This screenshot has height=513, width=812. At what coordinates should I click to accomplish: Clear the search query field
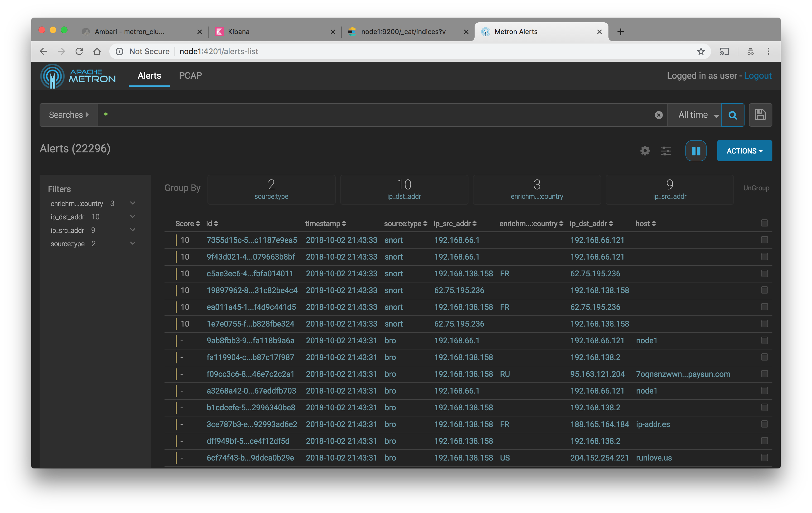658,115
